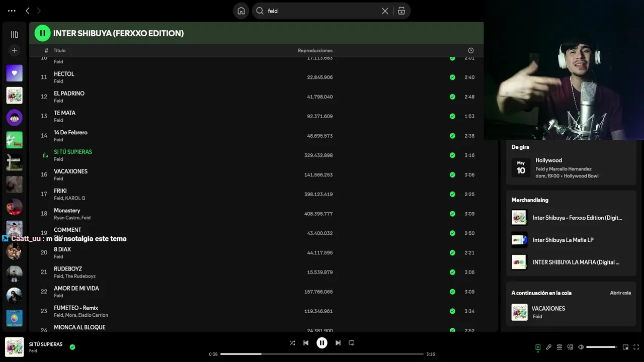Skip to previous track

[x=306, y=343]
